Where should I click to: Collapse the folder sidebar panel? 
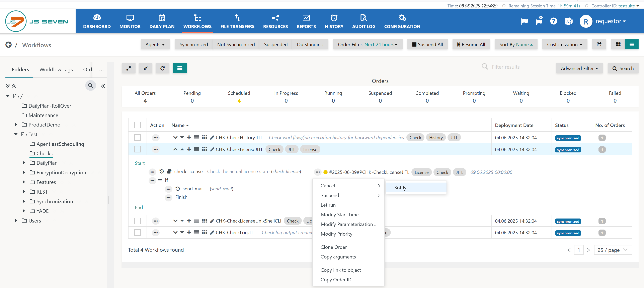click(103, 86)
